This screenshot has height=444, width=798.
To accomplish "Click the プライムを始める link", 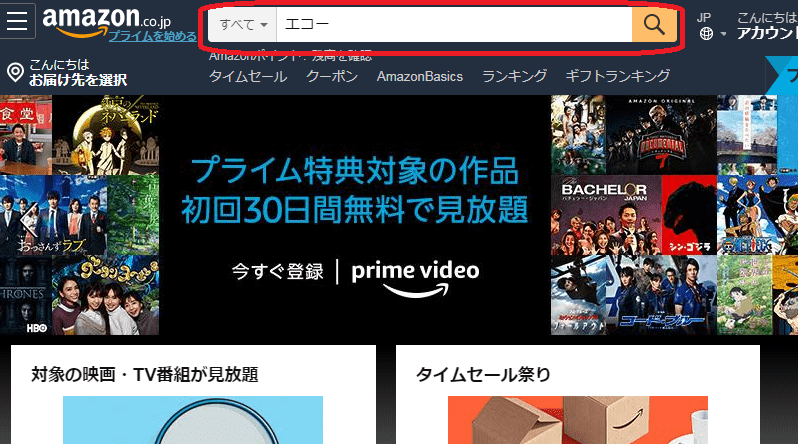I will 153,36.
